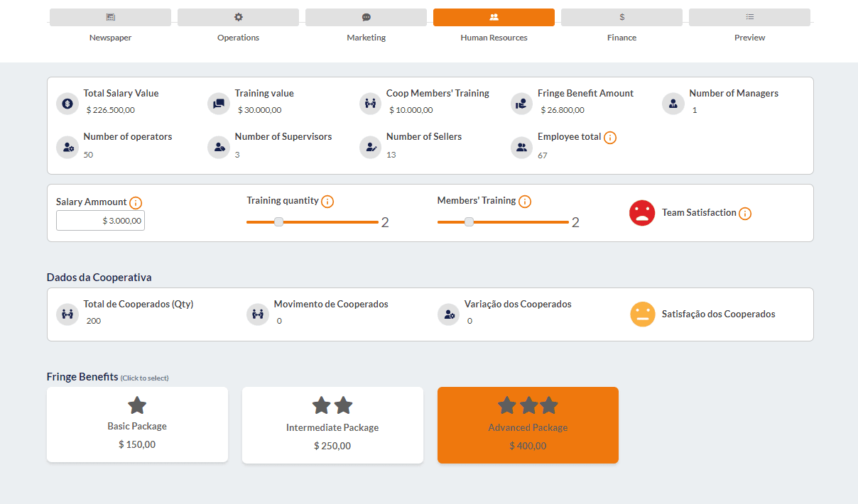Click the Training quantity info icon
858x504 pixels.
(x=327, y=202)
